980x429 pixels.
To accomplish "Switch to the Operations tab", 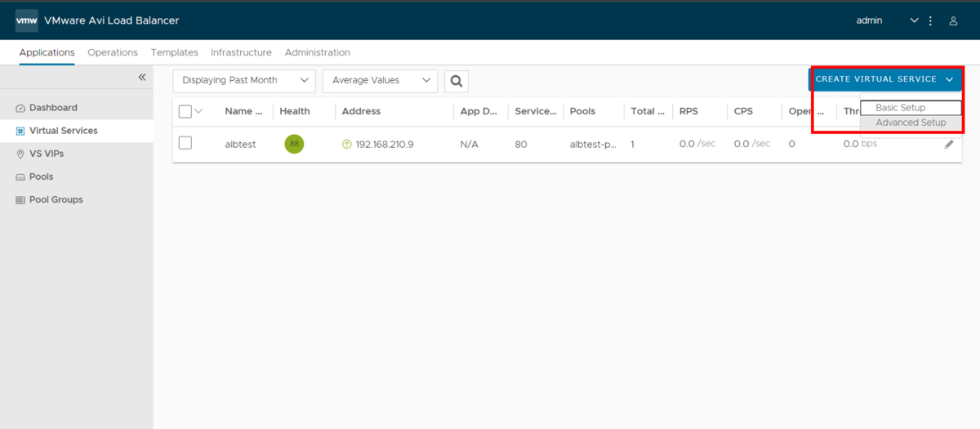I will click(113, 52).
